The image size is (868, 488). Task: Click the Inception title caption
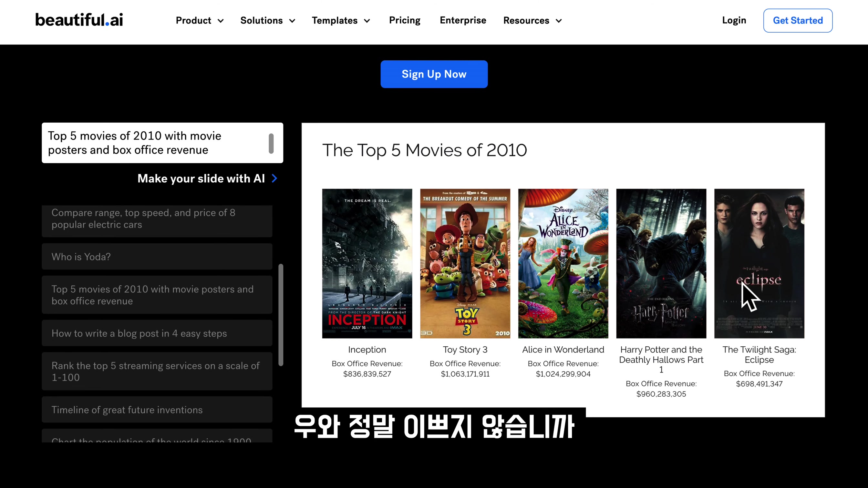point(367,350)
